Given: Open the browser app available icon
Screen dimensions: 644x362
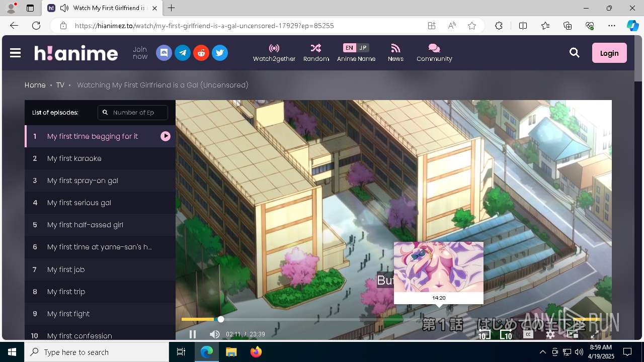Looking at the screenshot, I should point(432,26).
